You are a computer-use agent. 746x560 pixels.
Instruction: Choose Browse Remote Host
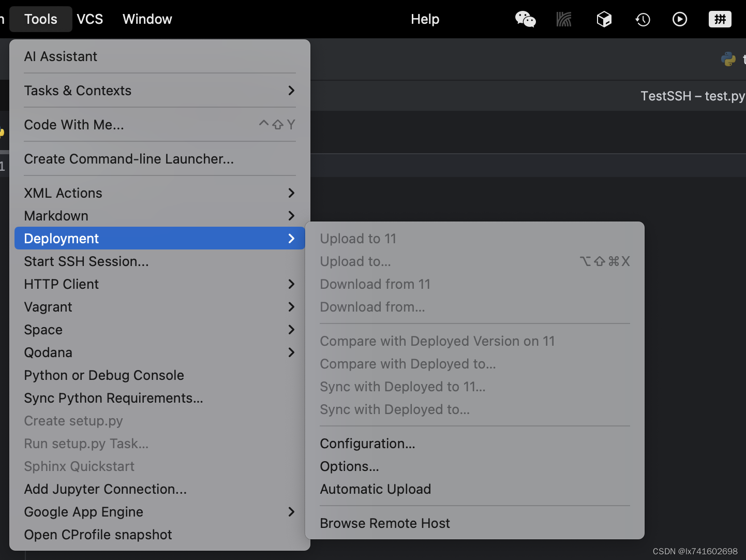coord(475,523)
